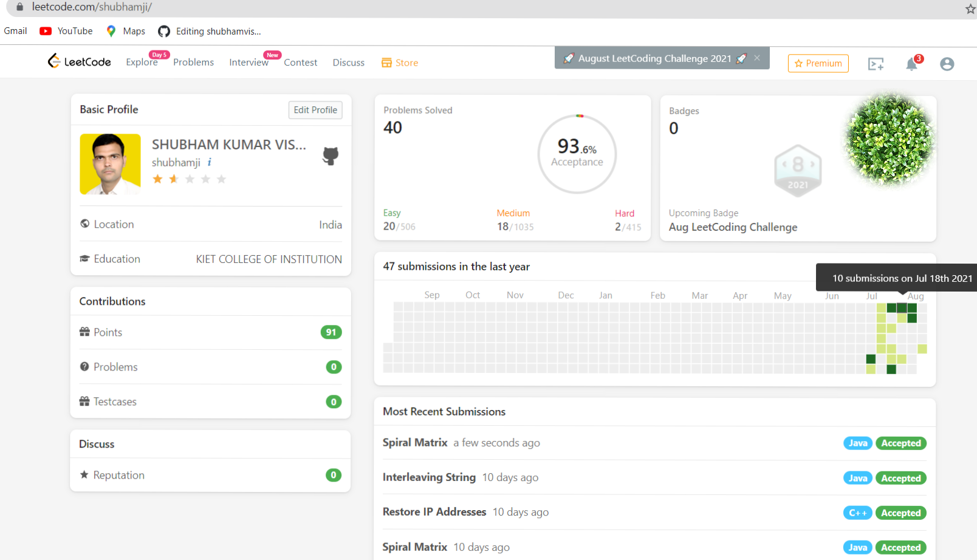This screenshot has height=560, width=977.
Task: Click KIET COLLEGE OF INSTITUTION text
Action: pos(269,259)
